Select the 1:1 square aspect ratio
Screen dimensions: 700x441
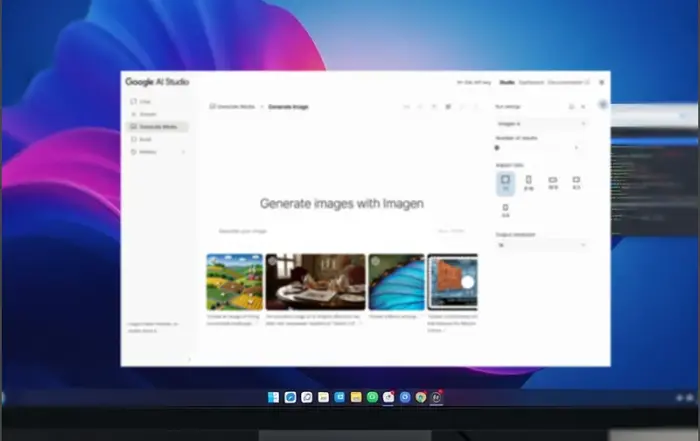pos(505,182)
